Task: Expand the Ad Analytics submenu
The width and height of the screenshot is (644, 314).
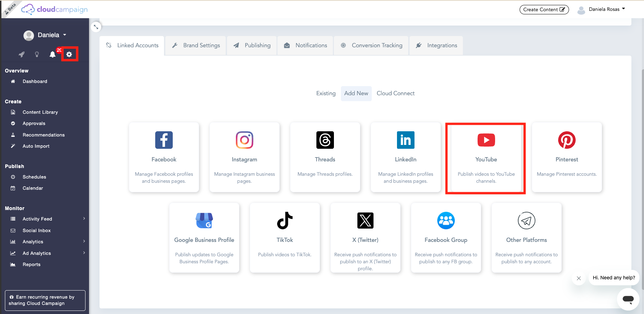Action: (84, 253)
